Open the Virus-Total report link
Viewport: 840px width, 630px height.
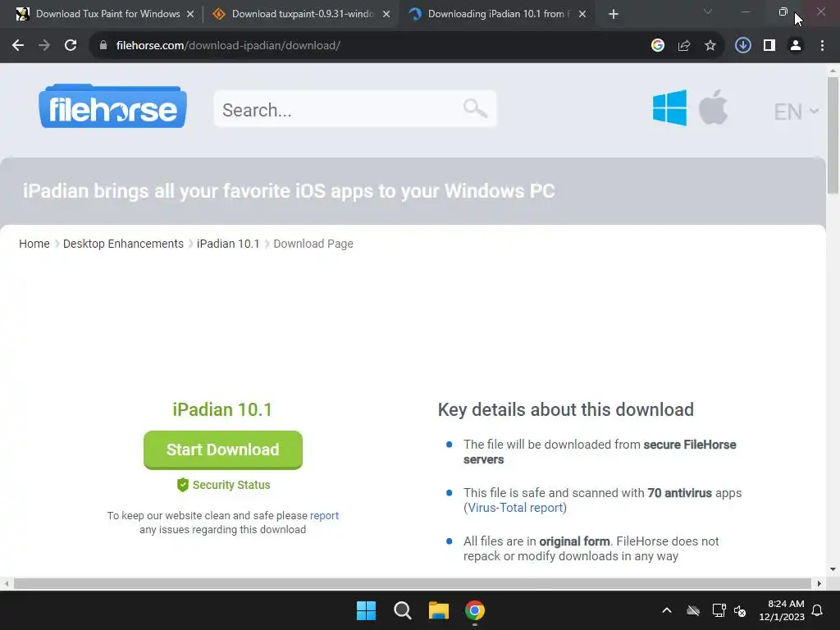[x=515, y=507]
